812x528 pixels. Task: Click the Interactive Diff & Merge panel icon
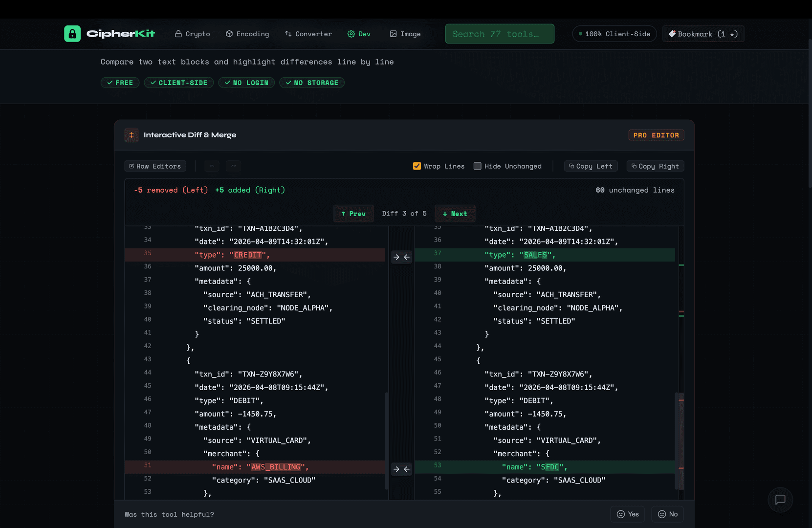click(x=132, y=135)
